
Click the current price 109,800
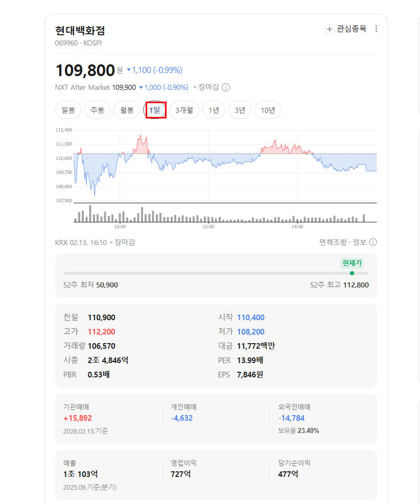(85, 70)
